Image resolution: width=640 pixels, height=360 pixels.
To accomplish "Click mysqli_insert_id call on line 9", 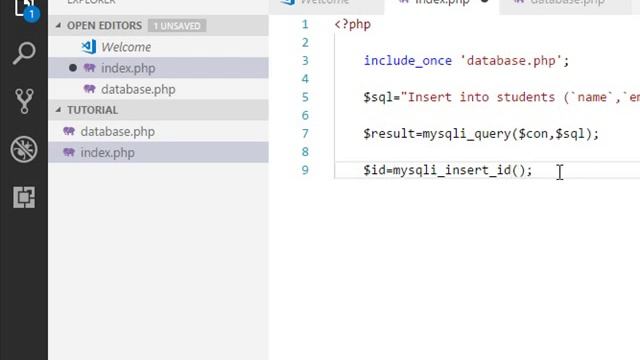I will click(x=451, y=170).
